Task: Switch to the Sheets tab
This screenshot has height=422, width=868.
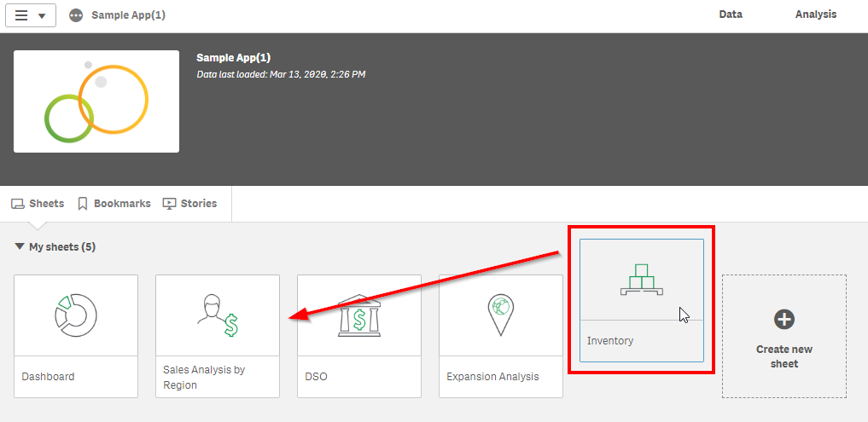Action: [x=38, y=204]
